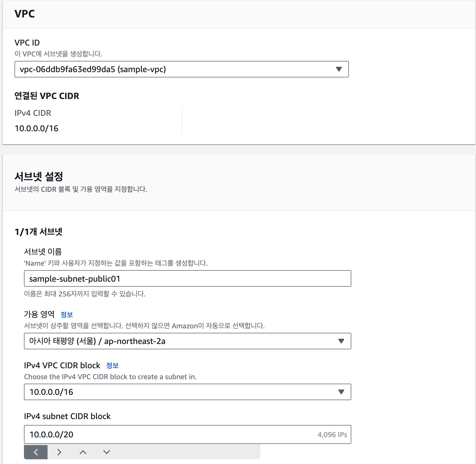
Task: Click the 연결된 VPC CIDR heading
Action: click(47, 96)
